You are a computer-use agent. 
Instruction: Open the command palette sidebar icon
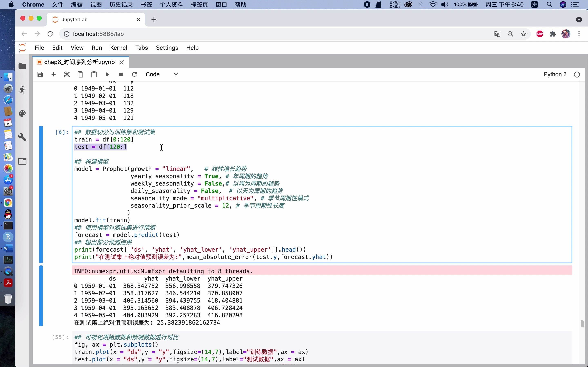coord(22,114)
